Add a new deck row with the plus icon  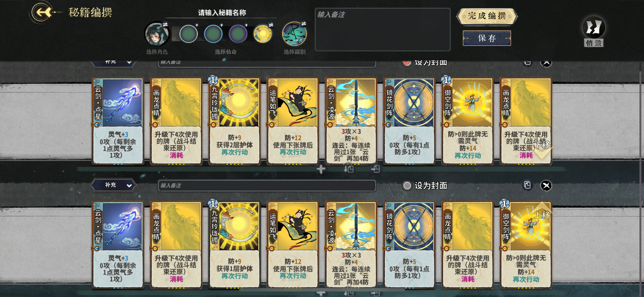[321, 169]
